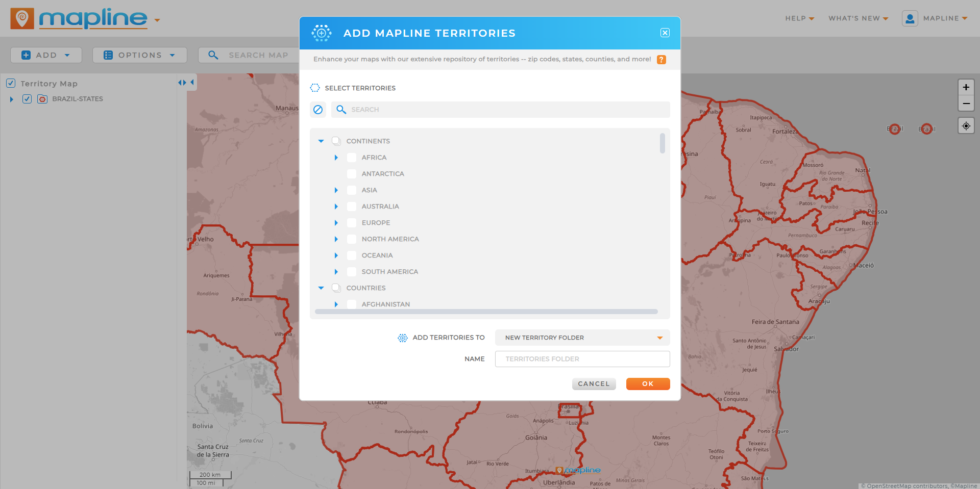
Task: Zoom out on the map
Action: (x=966, y=104)
